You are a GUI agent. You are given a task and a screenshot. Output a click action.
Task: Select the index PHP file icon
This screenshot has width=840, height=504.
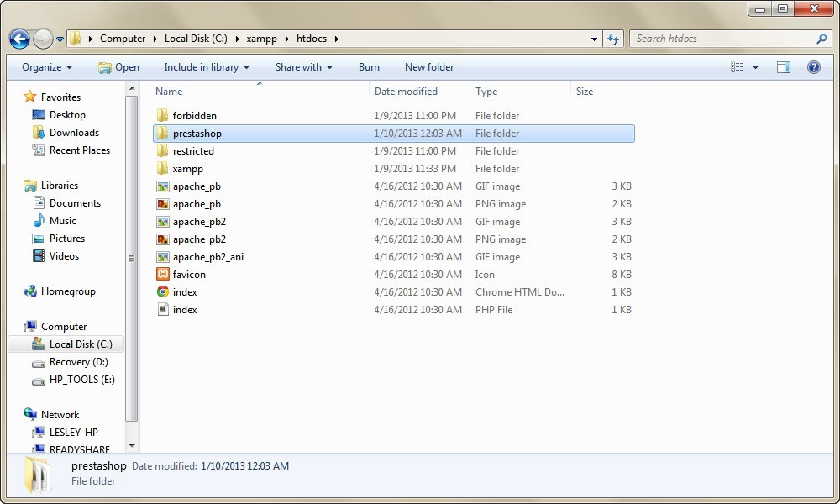(x=163, y=310)
